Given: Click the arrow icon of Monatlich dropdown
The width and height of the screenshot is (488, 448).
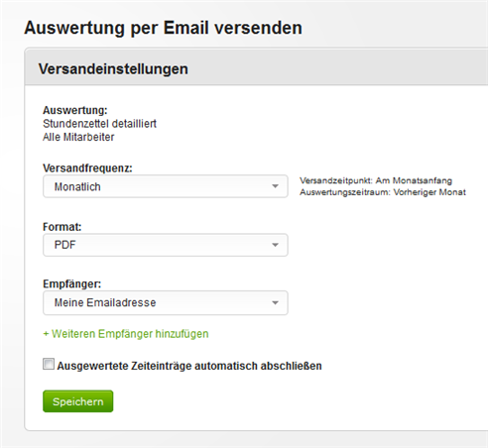Looking at the screenshot, I should pos(275,186).
